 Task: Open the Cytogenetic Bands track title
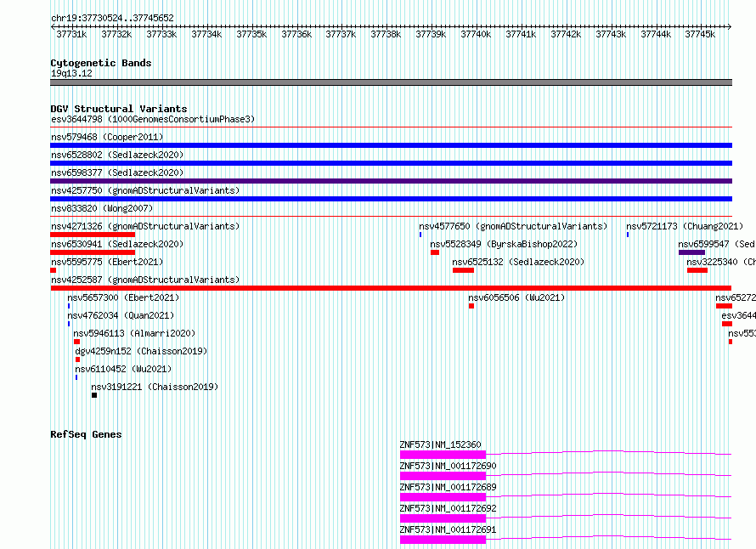pos(101,63)
